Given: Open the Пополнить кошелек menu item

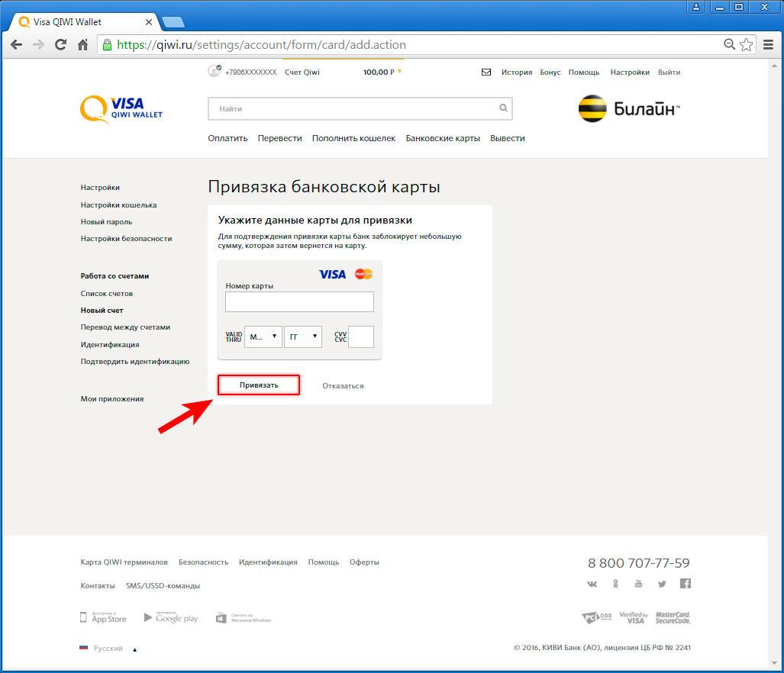Looking at the screenshot, I should (x=353, y=138).
